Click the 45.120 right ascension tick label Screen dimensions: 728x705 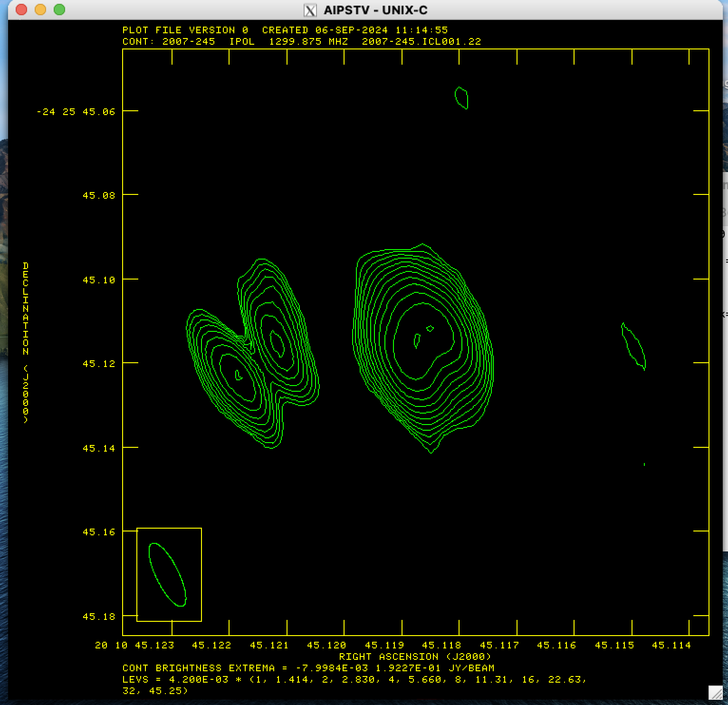pos(326,645)
